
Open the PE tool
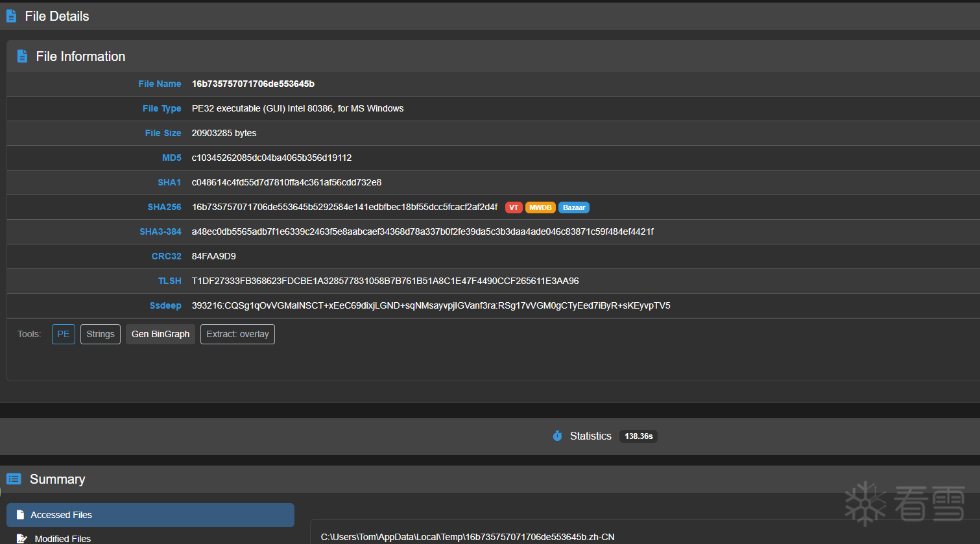[64, 334]
